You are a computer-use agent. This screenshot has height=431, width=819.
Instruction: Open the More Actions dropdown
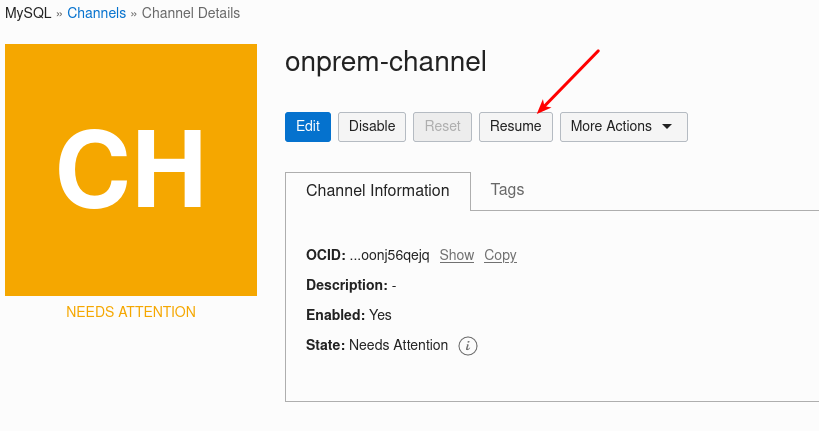tap(624, 126)
